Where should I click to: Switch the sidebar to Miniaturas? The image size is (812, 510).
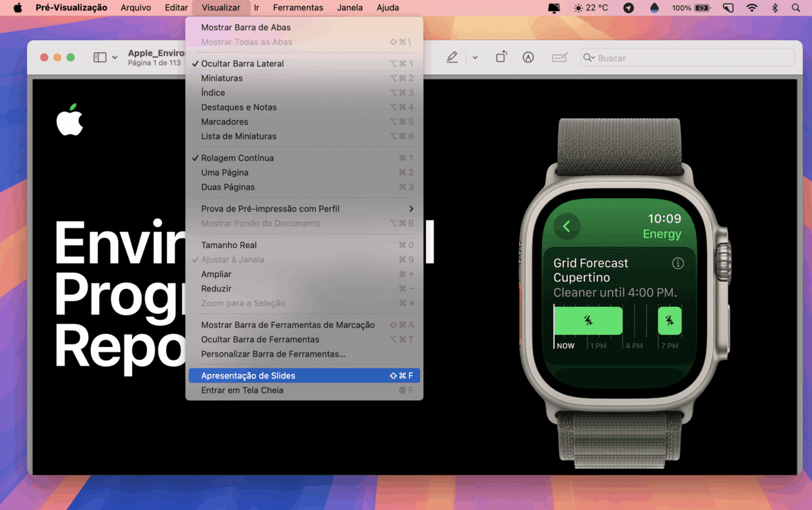pos(304,78)
